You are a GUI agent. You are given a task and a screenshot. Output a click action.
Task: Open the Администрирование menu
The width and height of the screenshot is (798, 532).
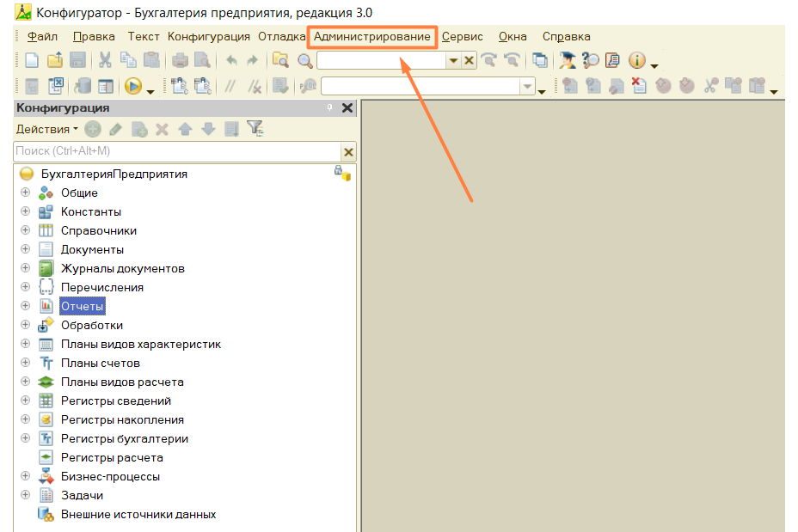tap(372, 37)
